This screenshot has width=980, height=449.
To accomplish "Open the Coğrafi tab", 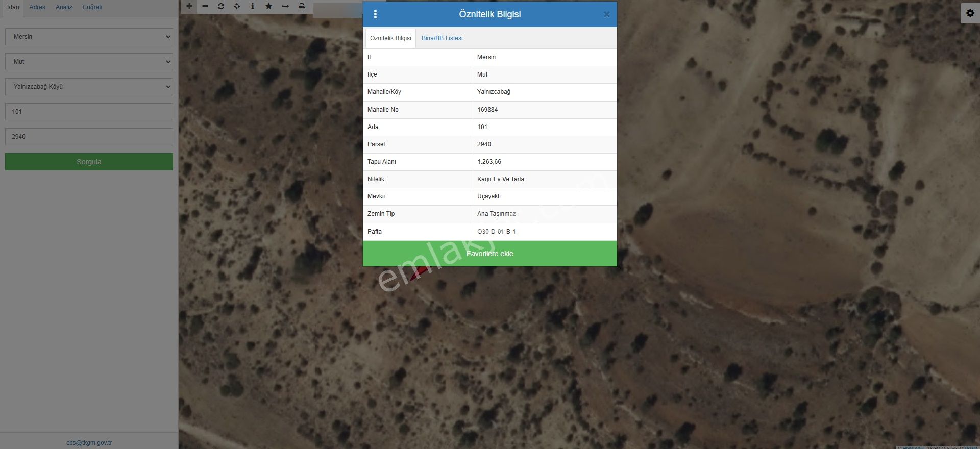I will [92, 7].
